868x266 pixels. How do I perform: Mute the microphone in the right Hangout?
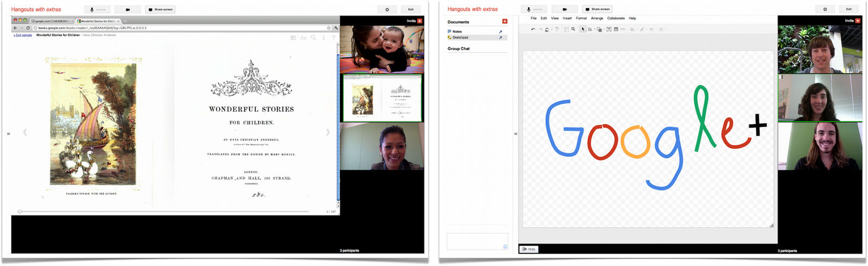(x=534, y=9)
